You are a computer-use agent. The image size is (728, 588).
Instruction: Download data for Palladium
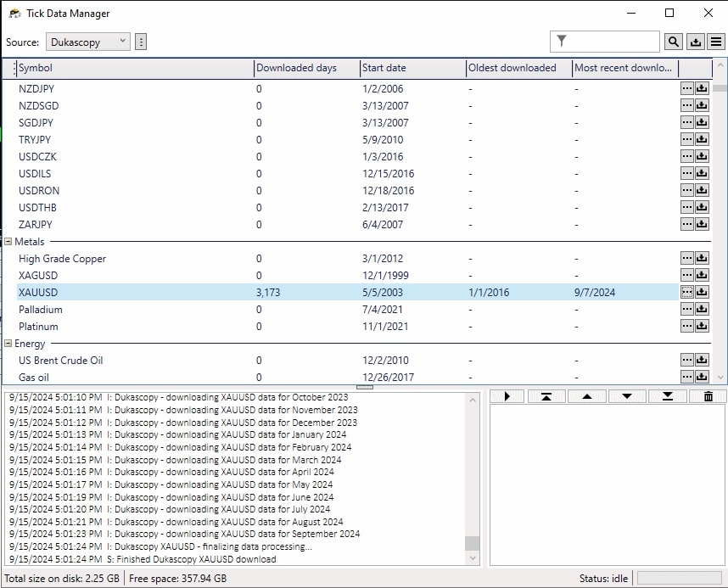702,309
